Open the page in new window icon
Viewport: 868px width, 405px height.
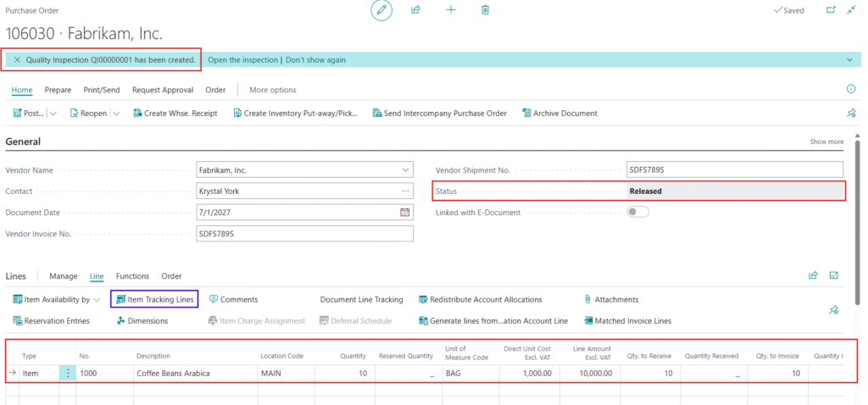pyautogui.click(x=831, y=10)
